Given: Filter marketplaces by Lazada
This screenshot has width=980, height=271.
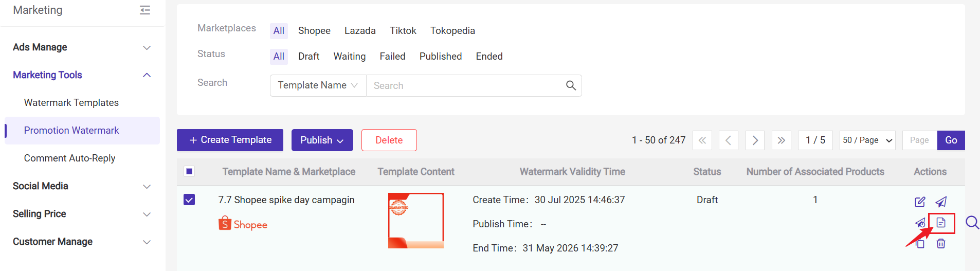Looking at the screenshot, I should (360, 31).
